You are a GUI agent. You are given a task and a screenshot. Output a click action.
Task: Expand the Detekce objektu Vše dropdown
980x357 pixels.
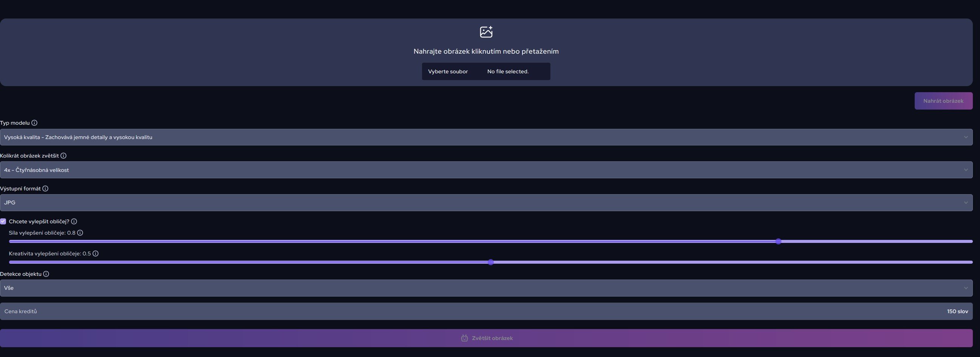pos(486,288)
